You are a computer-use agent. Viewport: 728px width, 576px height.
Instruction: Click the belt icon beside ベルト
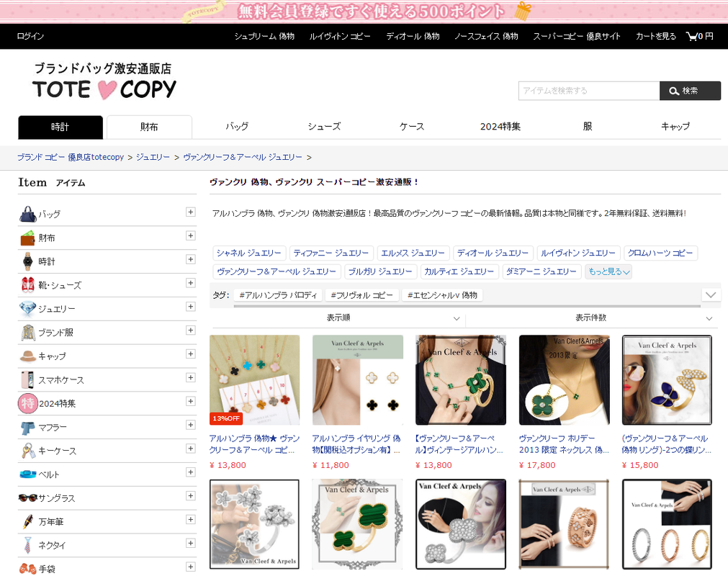point(28,474)
